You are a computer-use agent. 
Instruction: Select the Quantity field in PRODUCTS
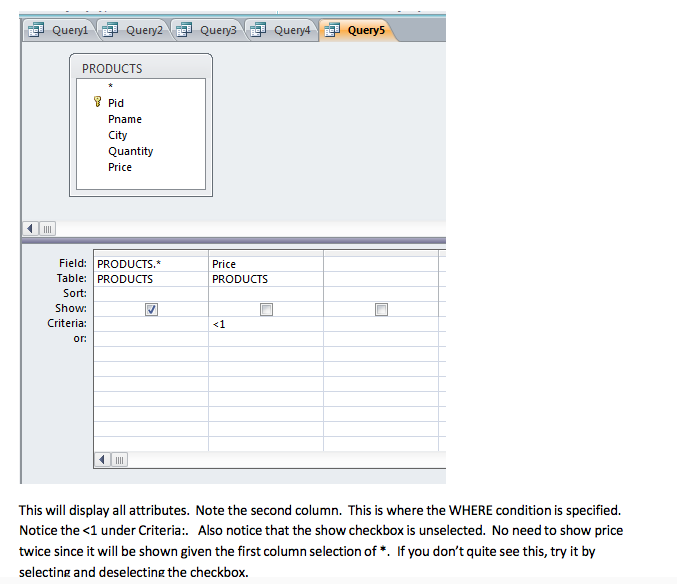(130, 151)
